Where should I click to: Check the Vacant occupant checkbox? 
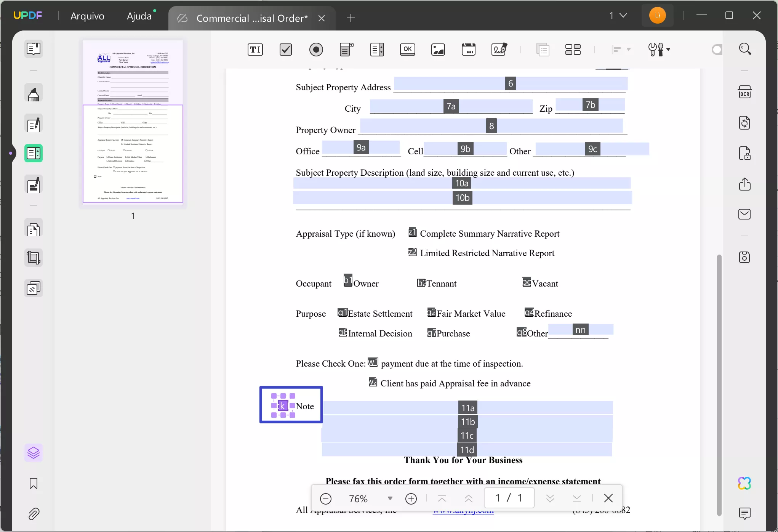[x=527, y=282]
